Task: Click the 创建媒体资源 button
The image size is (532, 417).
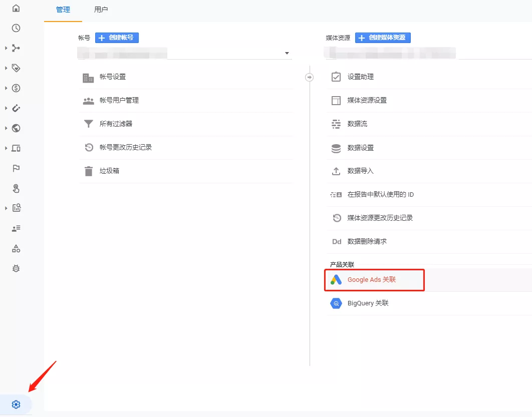Action: 383,38
